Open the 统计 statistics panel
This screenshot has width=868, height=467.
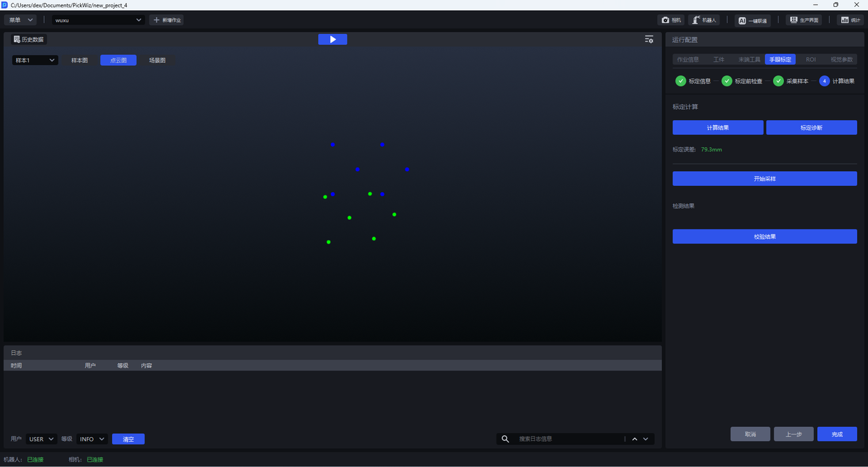coord(850,20)
